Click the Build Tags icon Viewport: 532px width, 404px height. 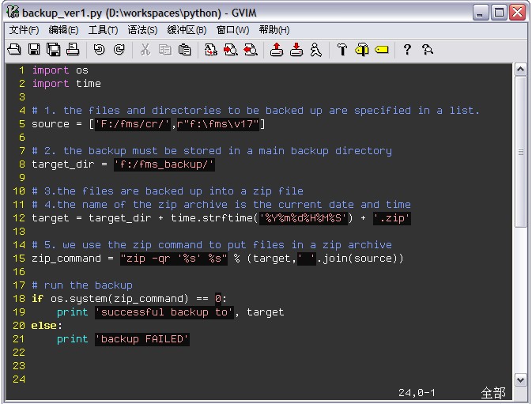[362, 50]
